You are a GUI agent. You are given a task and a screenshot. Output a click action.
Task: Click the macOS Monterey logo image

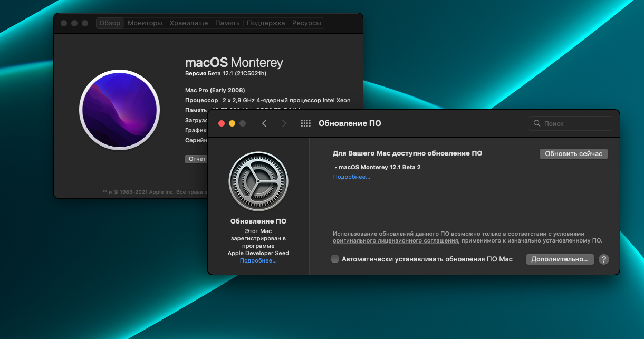click(120, 110)
